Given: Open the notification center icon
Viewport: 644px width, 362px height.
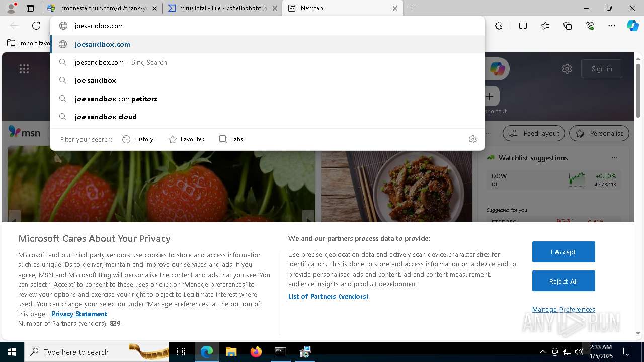Looking at the screenshot, I should pyautogui.click(x=627, y=352).
